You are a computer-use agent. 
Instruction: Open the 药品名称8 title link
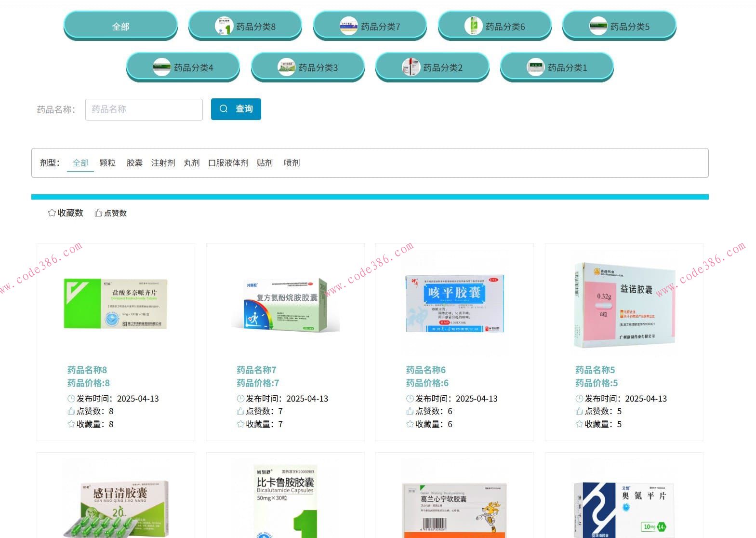coord(87,370)
